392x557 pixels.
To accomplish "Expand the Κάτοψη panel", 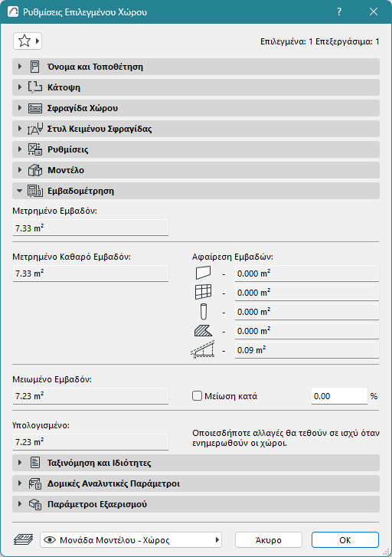I will point(20,87).
